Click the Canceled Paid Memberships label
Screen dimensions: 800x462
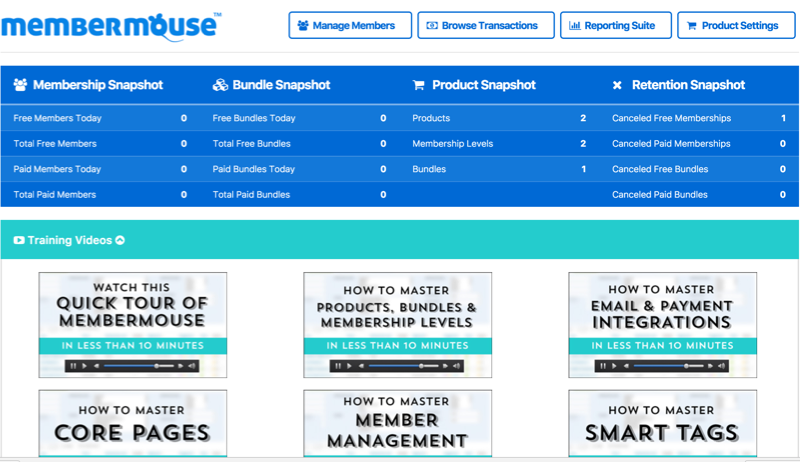671,144
